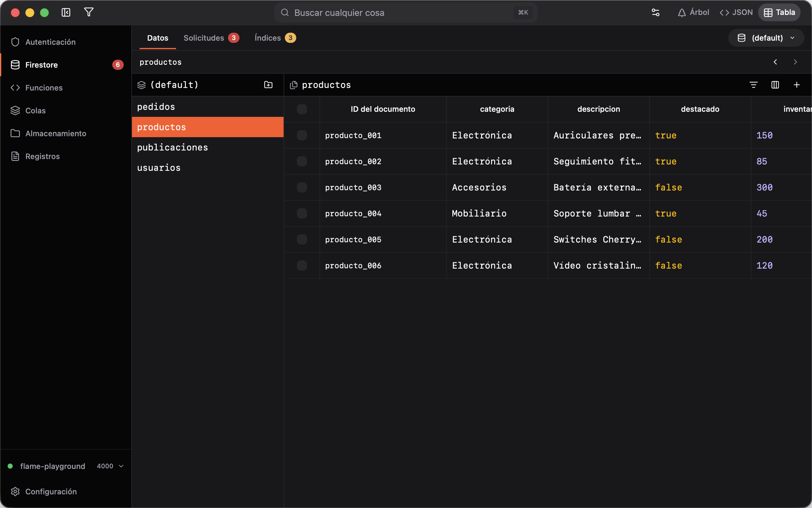The image size is (812, 508).
Task: Click the copy icon beside productos title
Action: click(294, 85)
